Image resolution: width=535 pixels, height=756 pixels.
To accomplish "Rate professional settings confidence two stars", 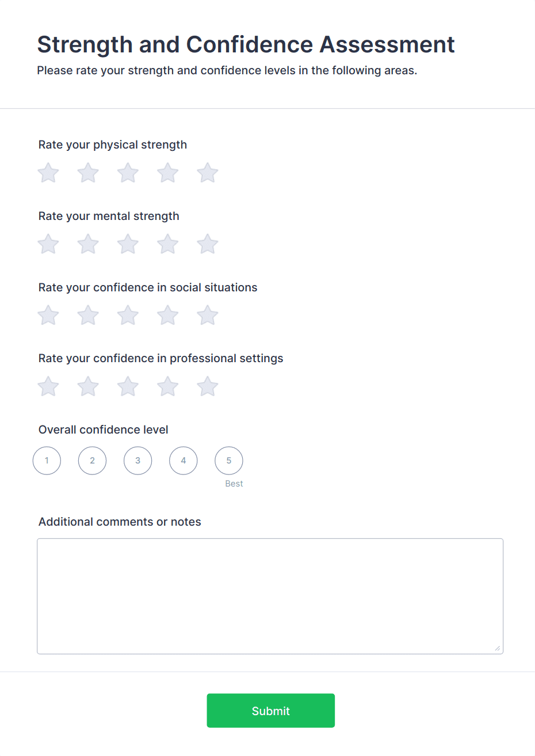I will tap(87, 386).
